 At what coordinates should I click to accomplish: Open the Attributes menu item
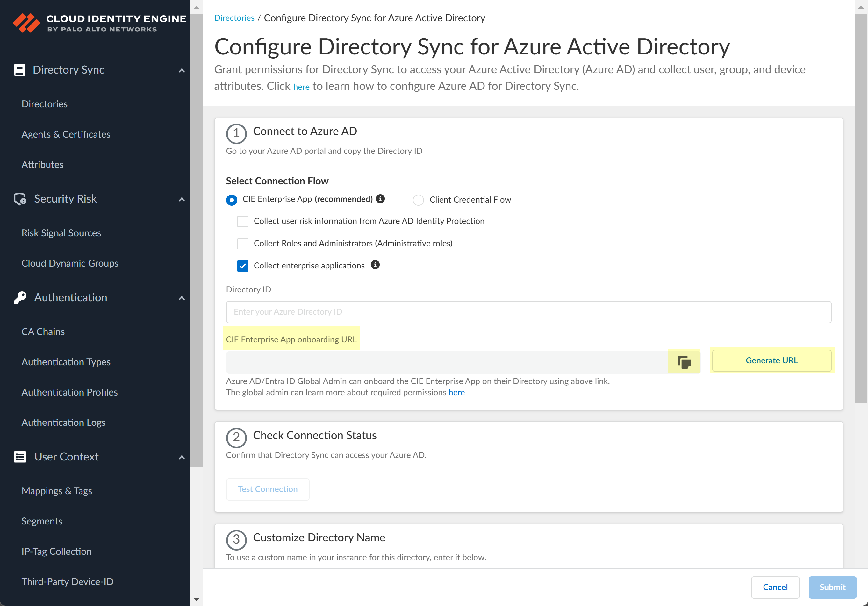42,164
